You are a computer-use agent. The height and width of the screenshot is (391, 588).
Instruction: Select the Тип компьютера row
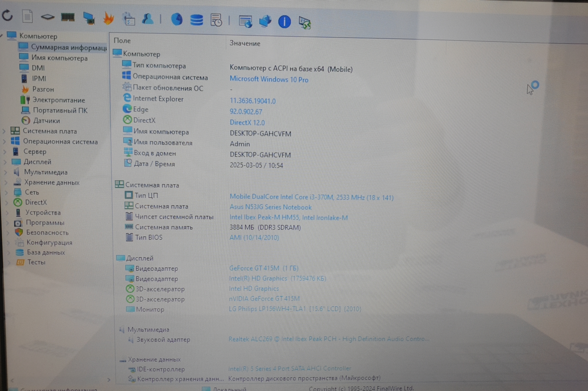tap(237, 67)
